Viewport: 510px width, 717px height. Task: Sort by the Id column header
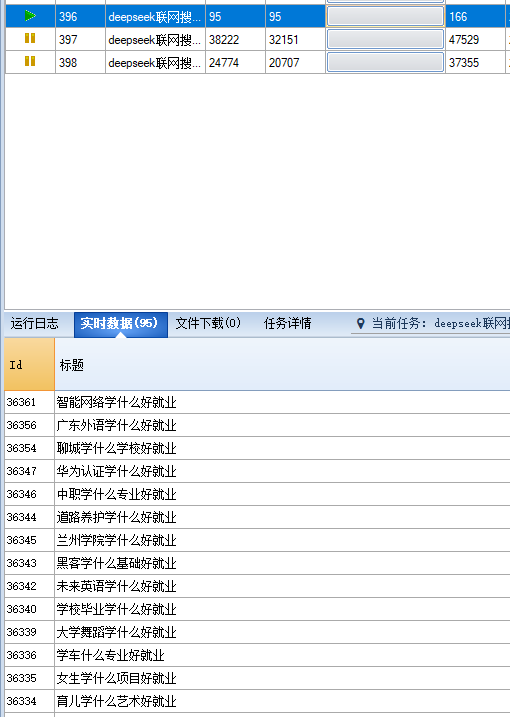click(x=29, y=364)
